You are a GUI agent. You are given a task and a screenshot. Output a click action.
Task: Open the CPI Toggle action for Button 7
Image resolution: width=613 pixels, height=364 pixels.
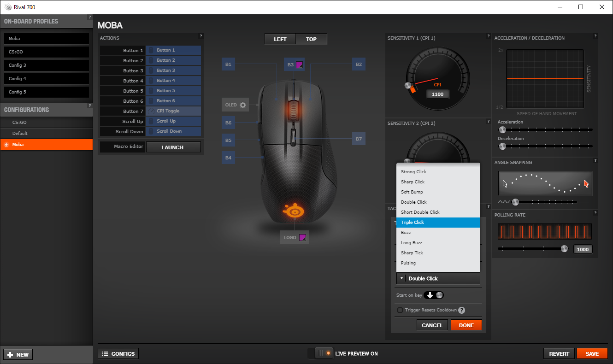coord(173,111)
